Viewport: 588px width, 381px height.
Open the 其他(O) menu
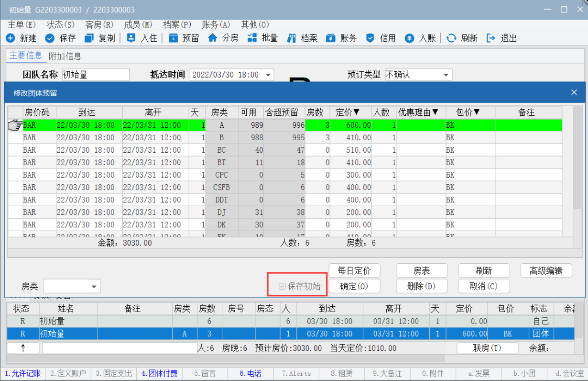click(x=255, y=25)
